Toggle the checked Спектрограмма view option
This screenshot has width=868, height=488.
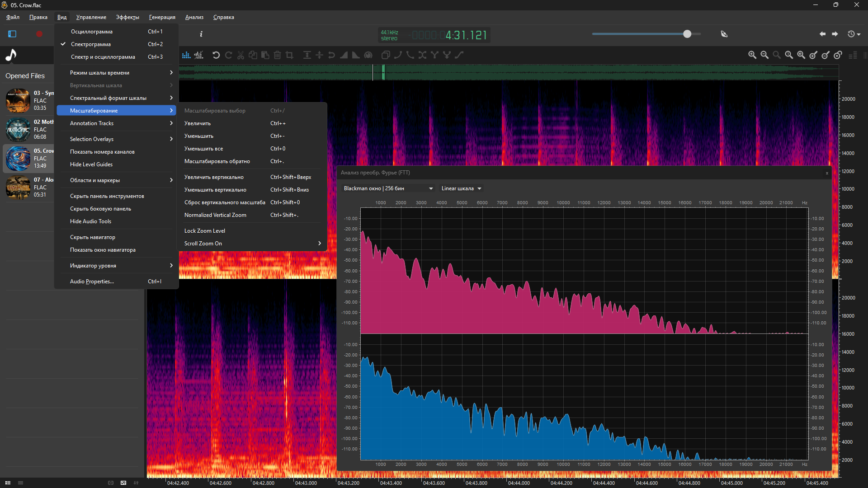(90, 44)
